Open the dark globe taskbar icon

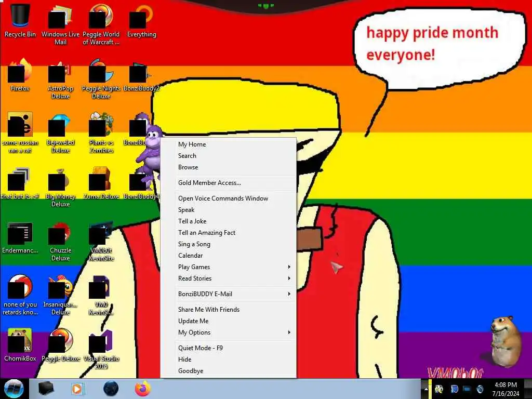pyautogui.click(x=111, y=389)
